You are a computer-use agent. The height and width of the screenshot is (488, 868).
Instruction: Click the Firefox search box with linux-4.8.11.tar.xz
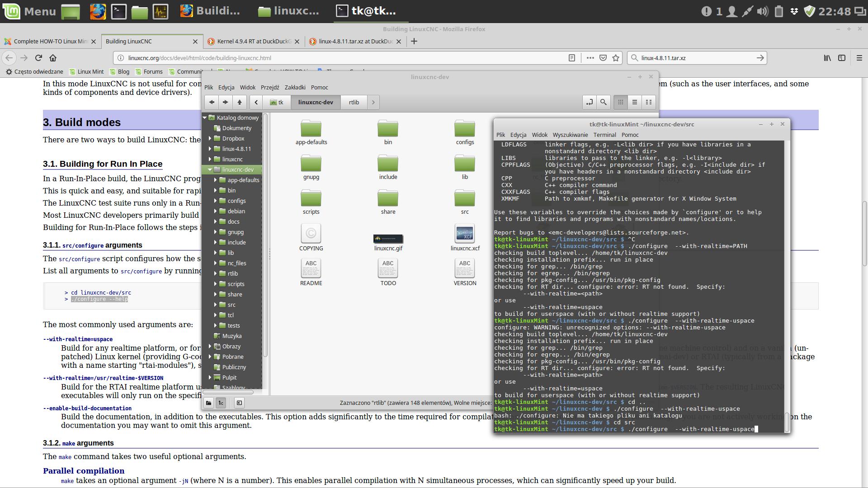tap(697, 58)
